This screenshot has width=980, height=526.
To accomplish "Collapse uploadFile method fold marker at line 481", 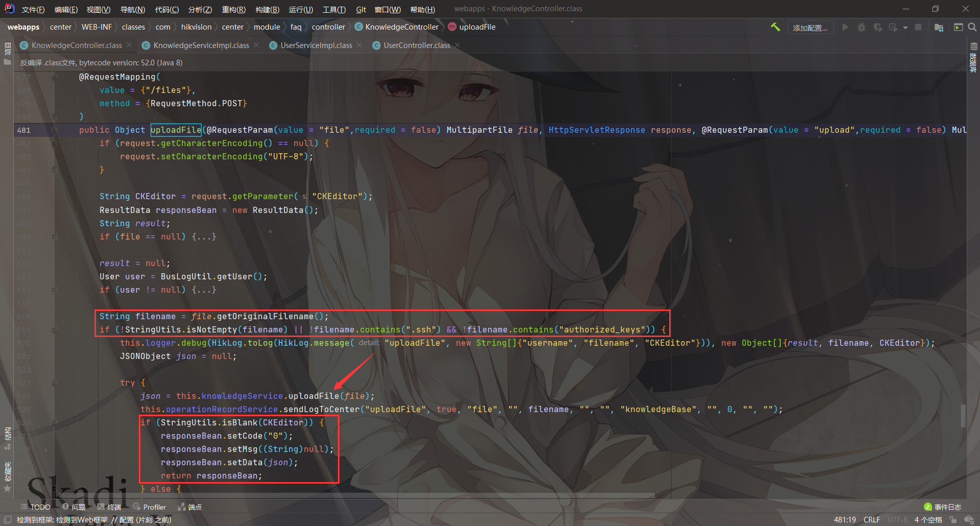I will click(54, 130).
